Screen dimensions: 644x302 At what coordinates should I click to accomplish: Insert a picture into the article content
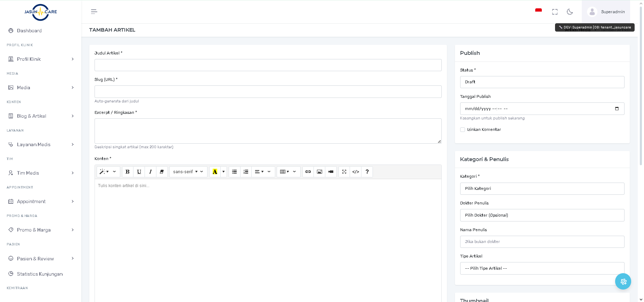(319, 172)
